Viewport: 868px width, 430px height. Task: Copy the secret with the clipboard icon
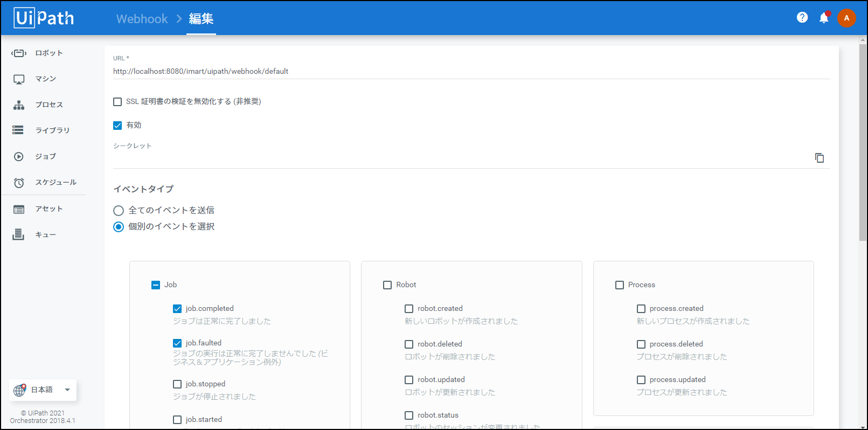819,158
